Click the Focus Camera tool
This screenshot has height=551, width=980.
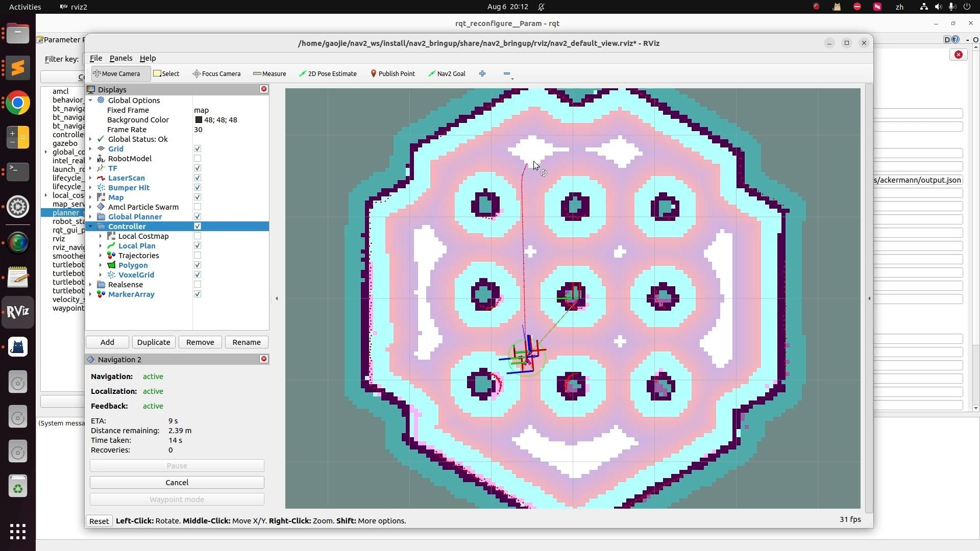point(216,73)
